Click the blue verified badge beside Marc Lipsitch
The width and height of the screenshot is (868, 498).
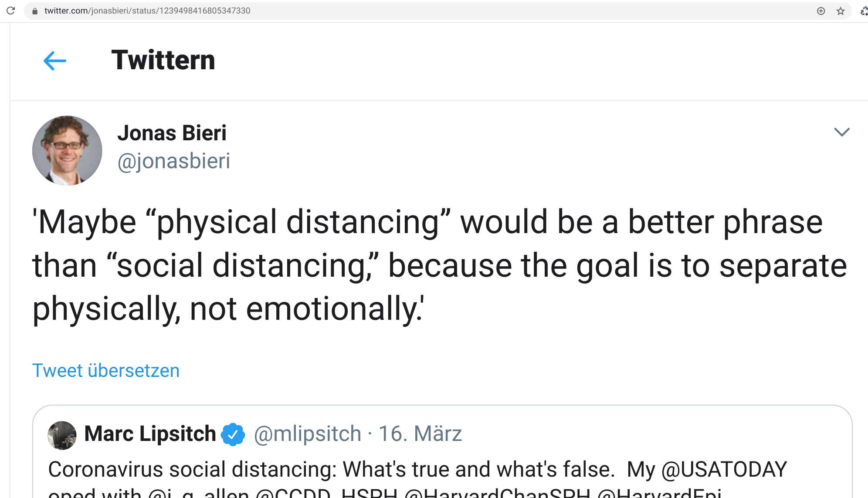pyautogui.click(x=233, y=434)
